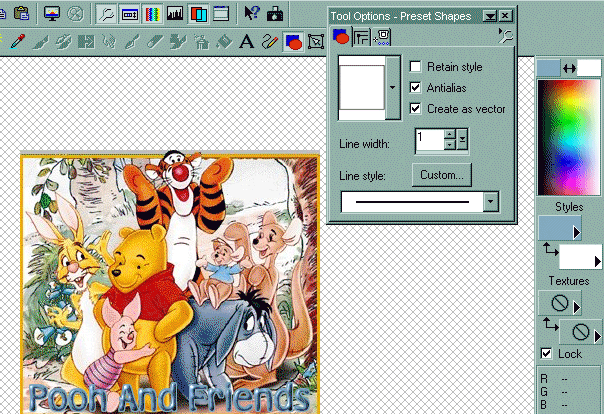Select the Picture Tube tool
Screen dimensions: 604x414
point(178,42)
